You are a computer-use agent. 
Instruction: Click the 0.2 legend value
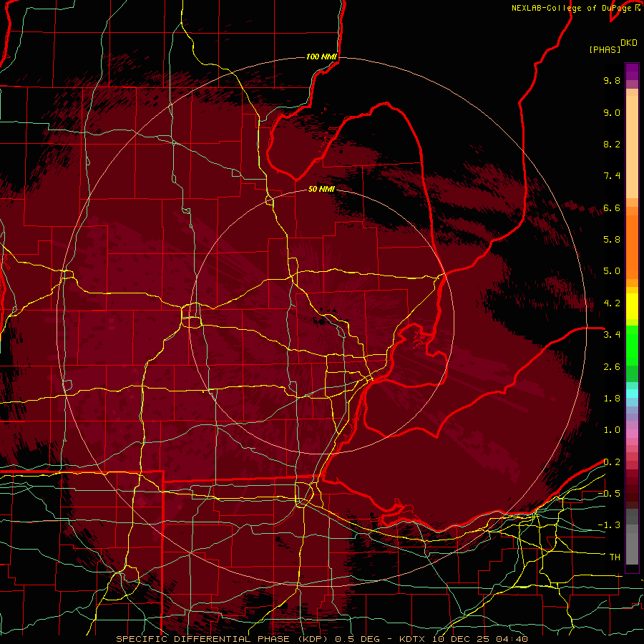point(612,462)
